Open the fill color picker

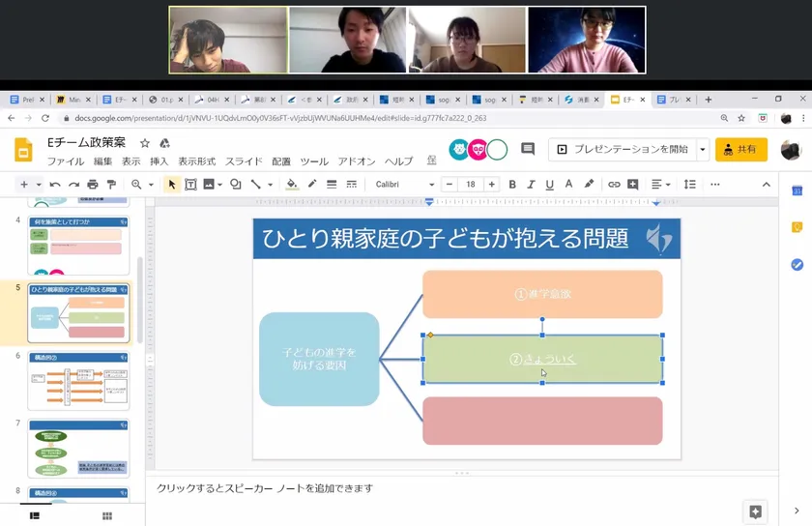(x=292, y=184)
